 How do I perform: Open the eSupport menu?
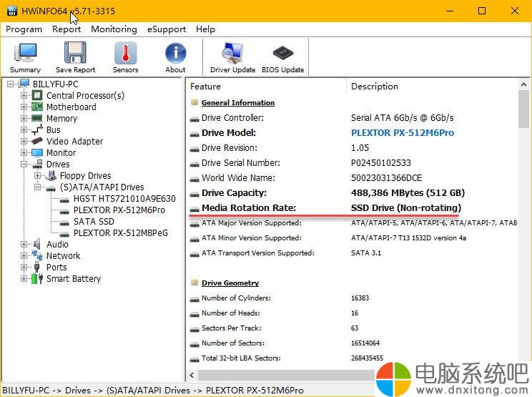point(167,29)
